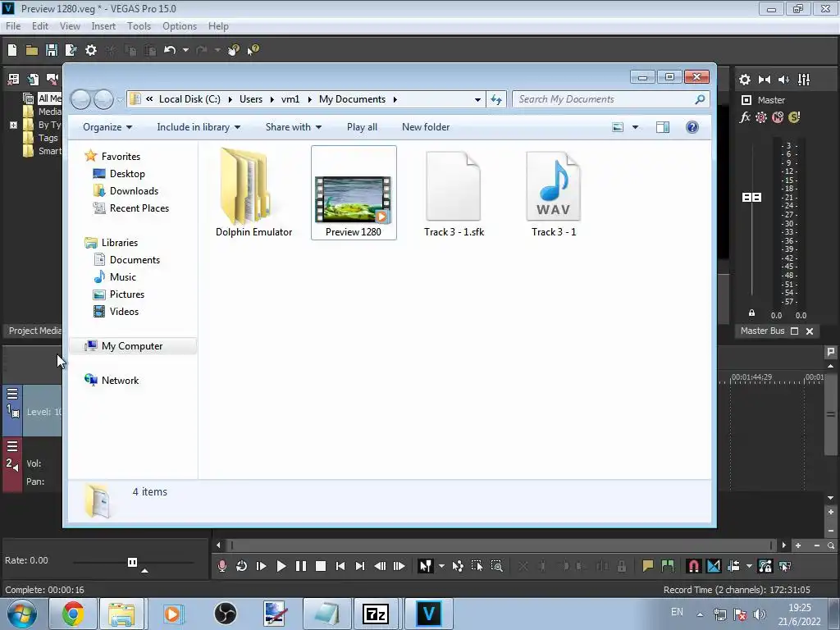The image size is (840, 630).
Task: Activate the What's This help pointer
Action: [253, 50]
